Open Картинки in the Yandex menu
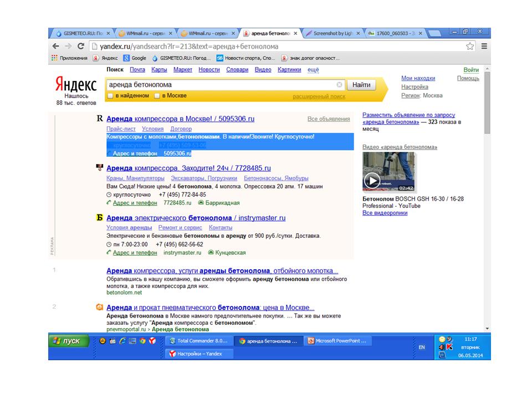This screenshot has height=399, width=532. coord(289,70)
